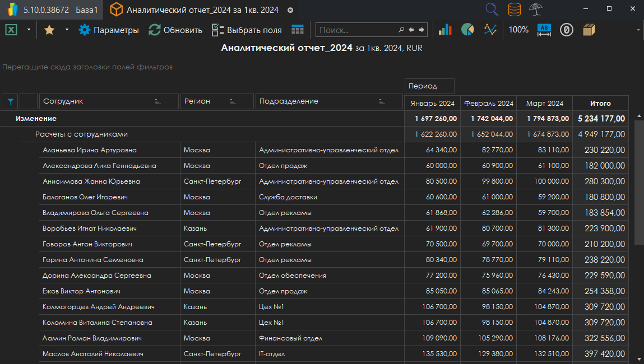Viewport: 644px width, 364px height.
Task: Open Выбрать поля field chooser
Action: pos(247,30)
